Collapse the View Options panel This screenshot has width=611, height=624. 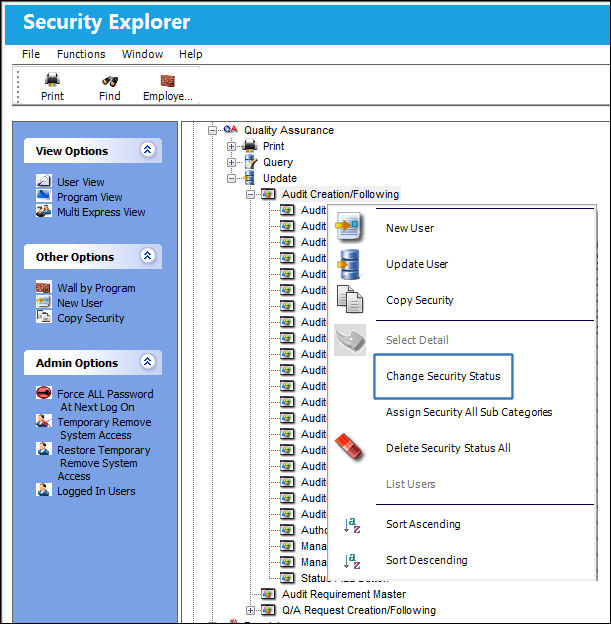pyautogui.click(x=147, y=150)
